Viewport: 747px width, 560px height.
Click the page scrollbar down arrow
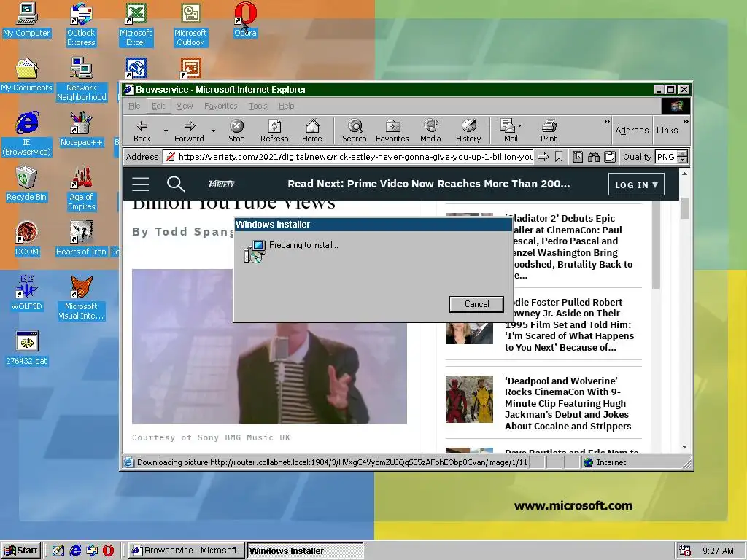[684, 447]
